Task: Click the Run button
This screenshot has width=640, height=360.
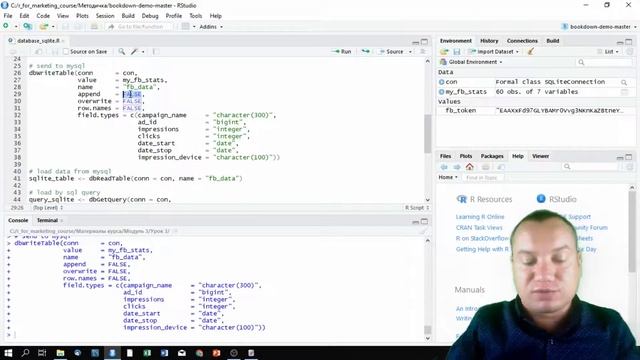Action: click(342, 51)
